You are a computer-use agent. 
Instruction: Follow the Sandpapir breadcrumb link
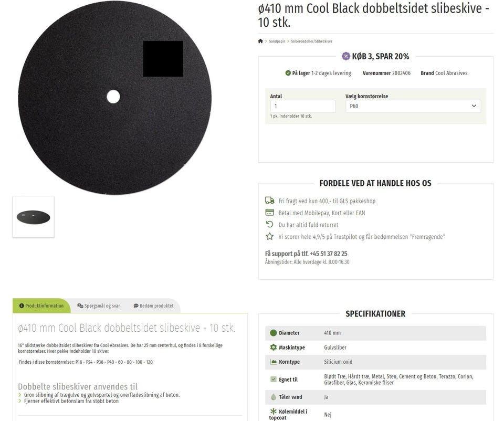277,41
